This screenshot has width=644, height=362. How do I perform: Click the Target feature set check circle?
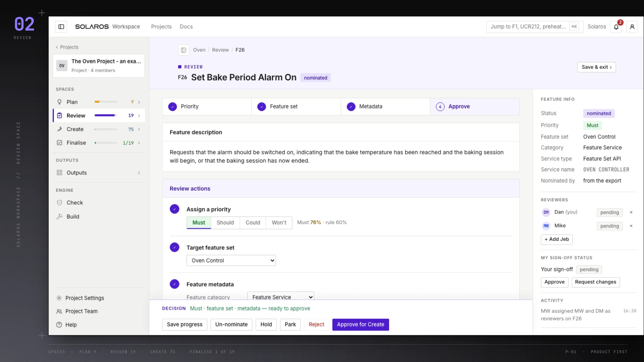(x=174, y=247)
